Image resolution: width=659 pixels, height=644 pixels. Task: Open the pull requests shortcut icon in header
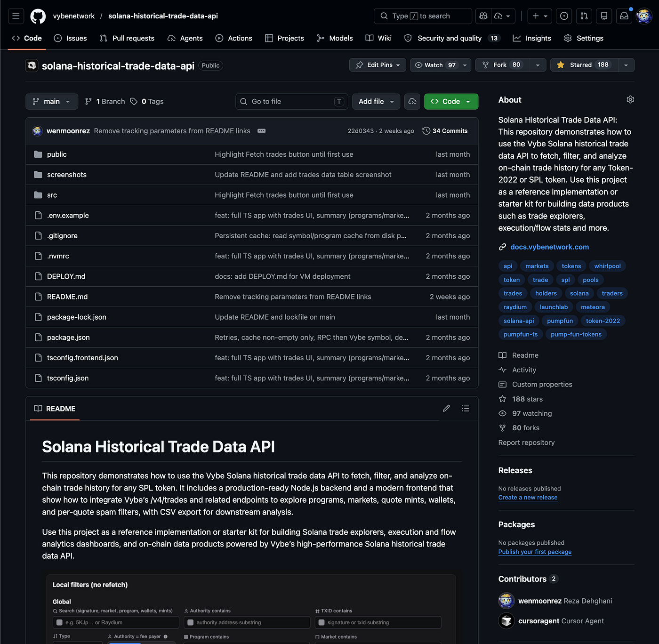coord(584,16)
